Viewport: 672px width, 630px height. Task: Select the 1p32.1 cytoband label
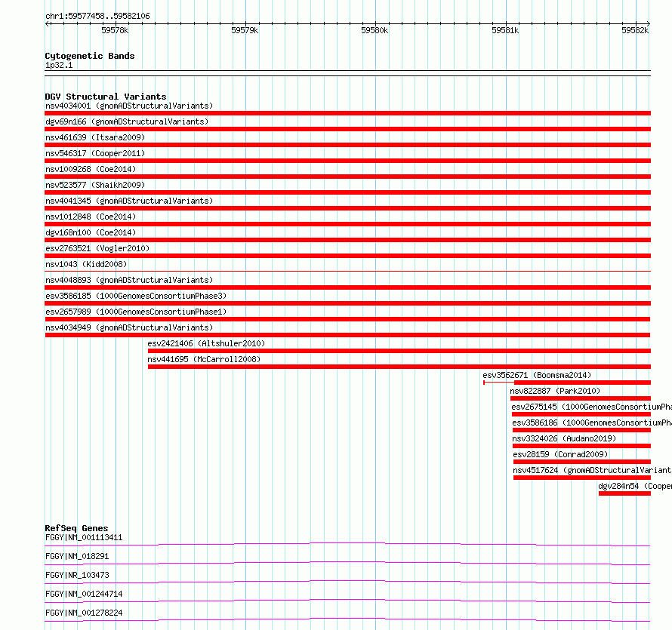click(x=59, y=65)
